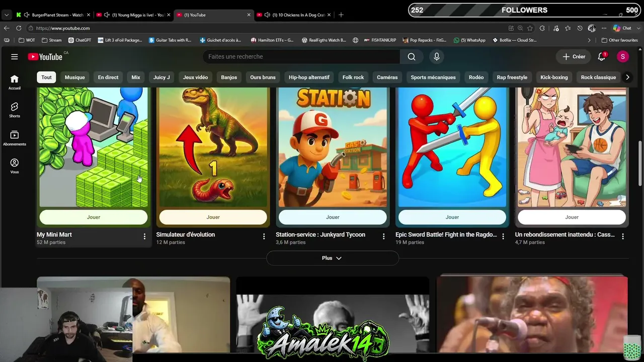Open the ChatGPT bookmark
The image size is (644, 362).
pyautogui.click(x=79, y=40)
